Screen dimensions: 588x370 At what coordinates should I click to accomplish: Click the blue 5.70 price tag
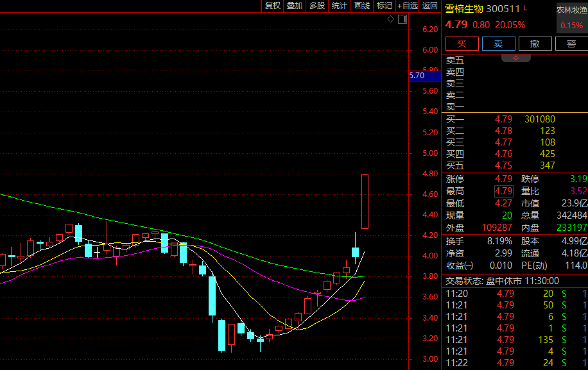(425, 76)
